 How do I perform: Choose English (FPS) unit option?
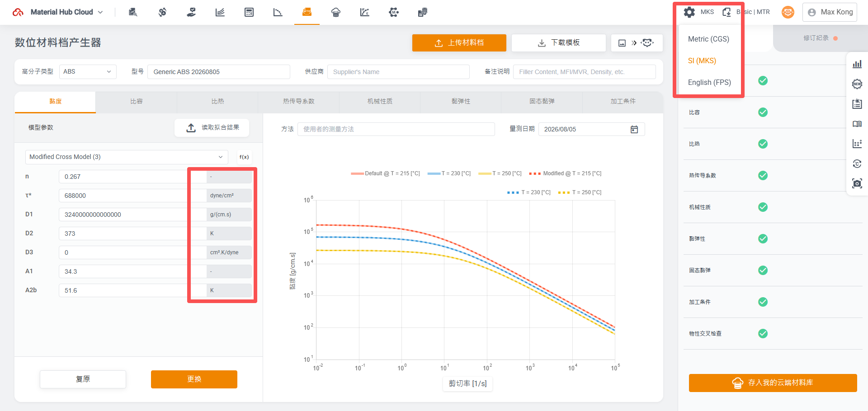pyautogui.click(x=709, y=82)
